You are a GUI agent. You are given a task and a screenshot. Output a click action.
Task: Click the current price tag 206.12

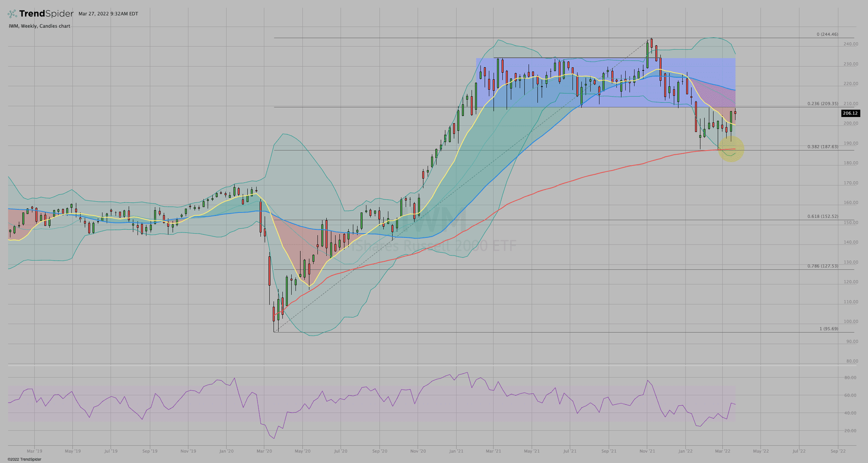[x=850, y=113]
